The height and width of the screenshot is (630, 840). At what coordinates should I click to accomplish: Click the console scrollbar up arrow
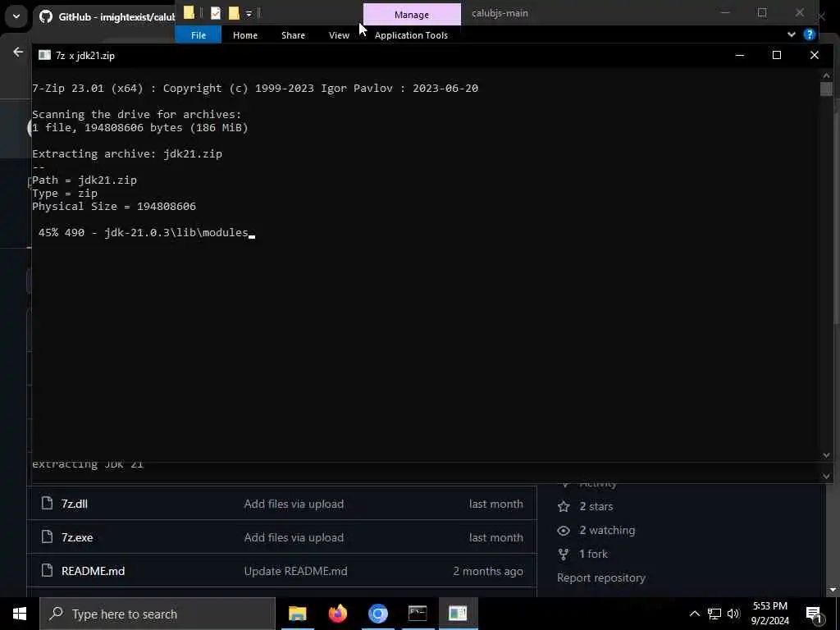point(826,75)
